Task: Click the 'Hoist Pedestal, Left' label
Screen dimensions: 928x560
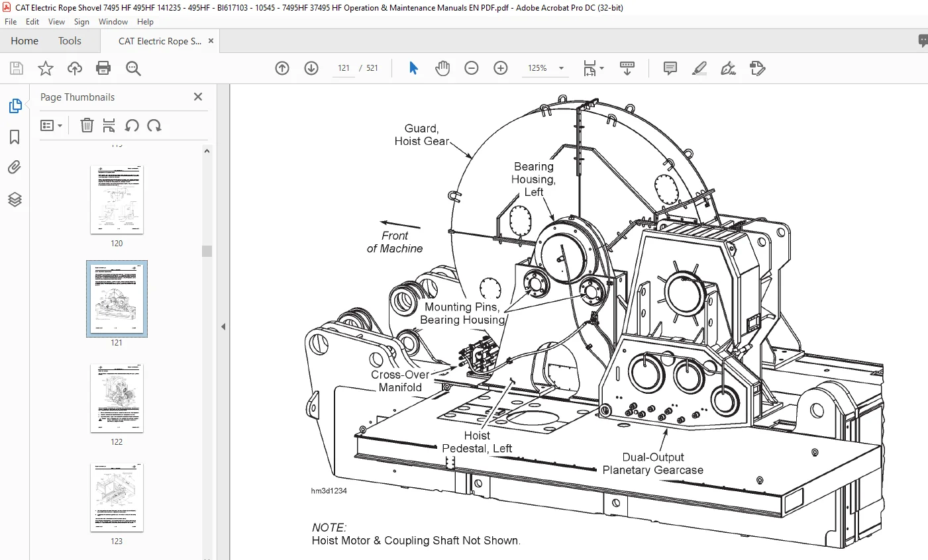Action: (477, 442)
